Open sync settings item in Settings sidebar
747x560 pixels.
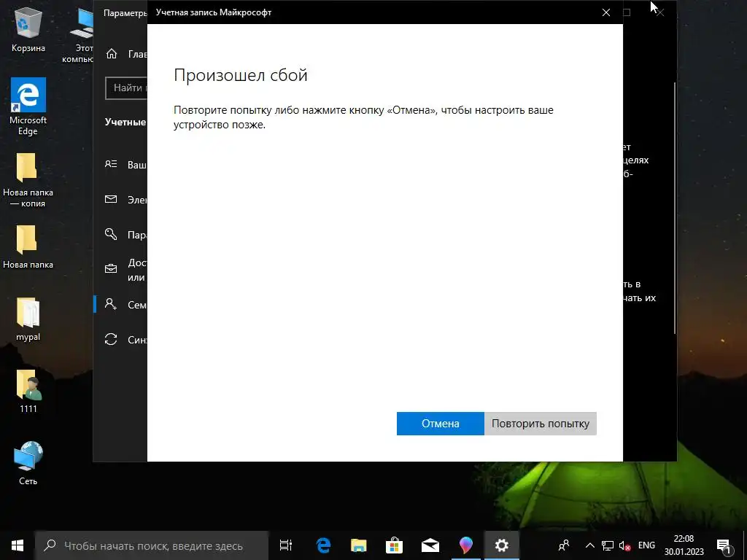click(x=122, y=340)
